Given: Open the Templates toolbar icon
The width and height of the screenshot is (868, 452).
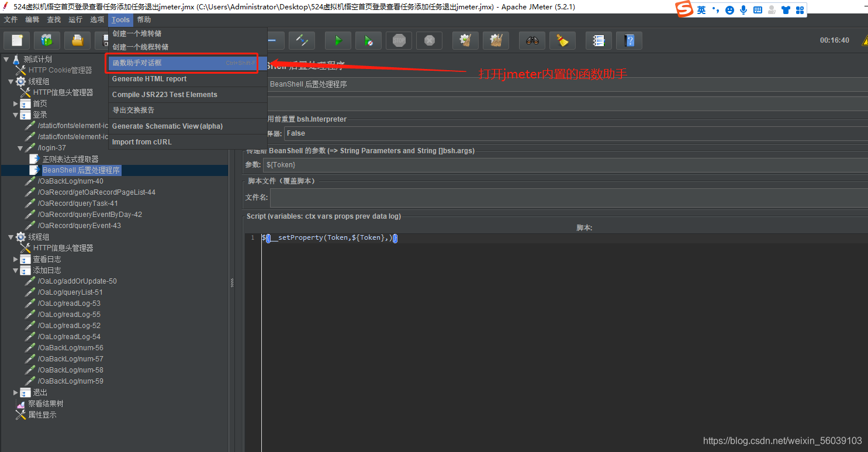Looking at the screenshot, I should (47, 40).
